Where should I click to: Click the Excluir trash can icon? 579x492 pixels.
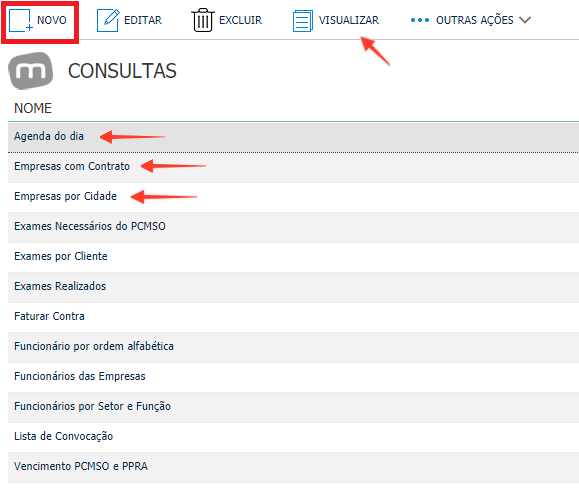click(202, 20)
